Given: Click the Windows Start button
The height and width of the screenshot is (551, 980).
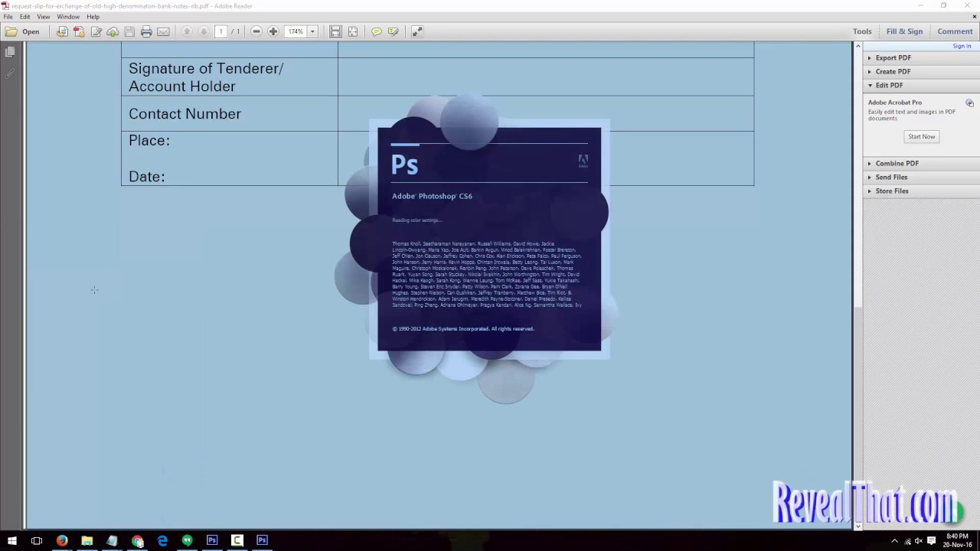Looking at the screenshot, I should (x=11, y=540).
